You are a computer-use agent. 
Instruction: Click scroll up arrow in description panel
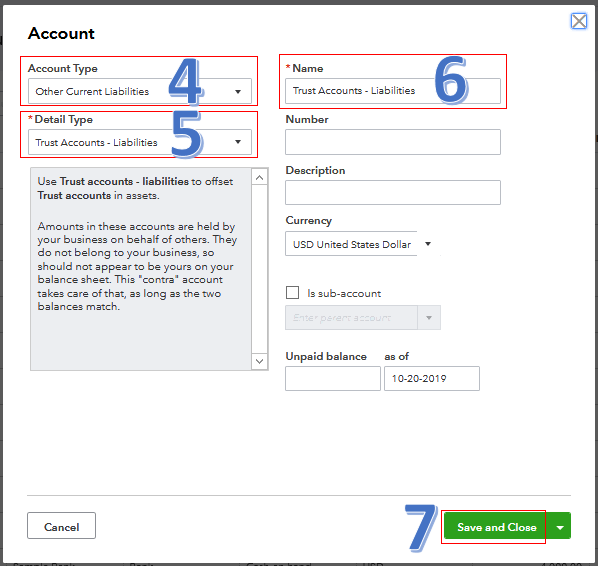[x=259, y=177]
